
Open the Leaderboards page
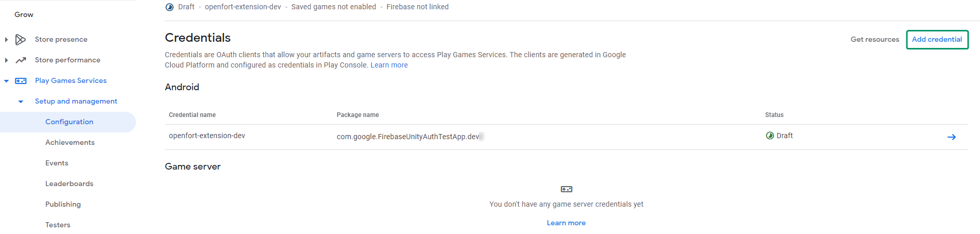[x=70, y=184]
